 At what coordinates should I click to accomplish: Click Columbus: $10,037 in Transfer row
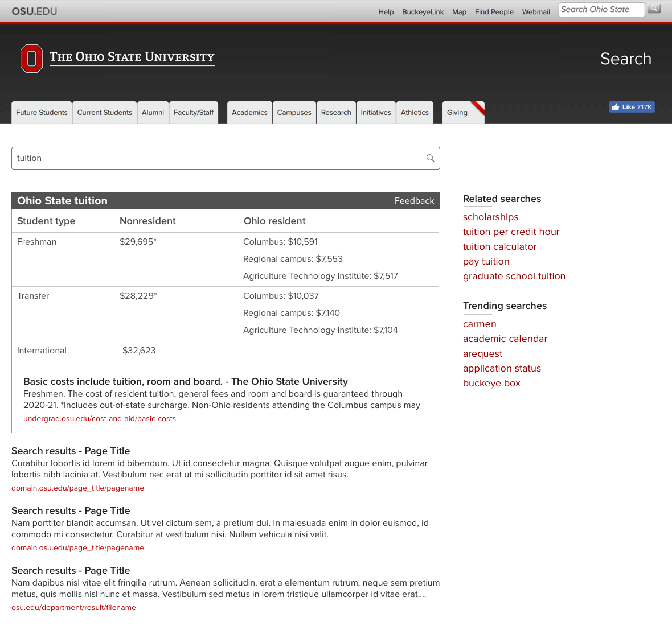click(281, 296)
